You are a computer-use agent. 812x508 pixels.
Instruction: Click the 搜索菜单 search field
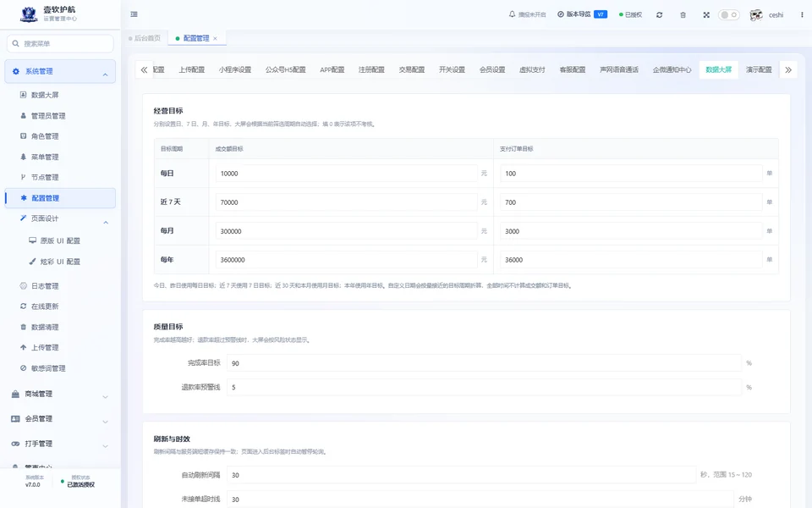click(x=60, y=43)
